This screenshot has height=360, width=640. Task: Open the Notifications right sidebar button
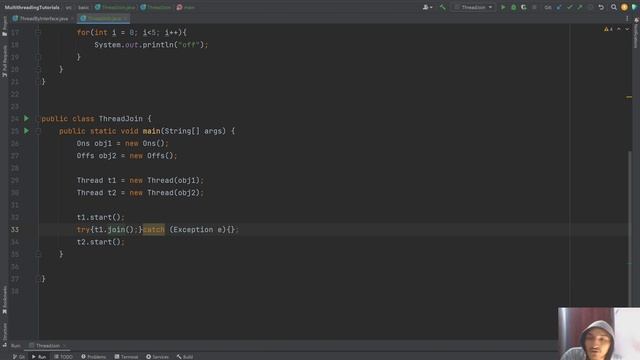click(x=636, y=33)
